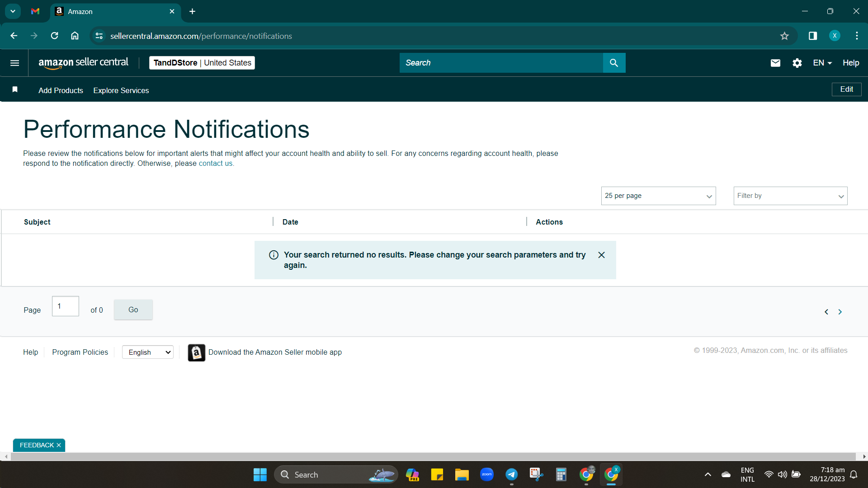Open the Chrome three-dot menu
This screenshot has width=868, height=488.
click(x=857, y=36)
